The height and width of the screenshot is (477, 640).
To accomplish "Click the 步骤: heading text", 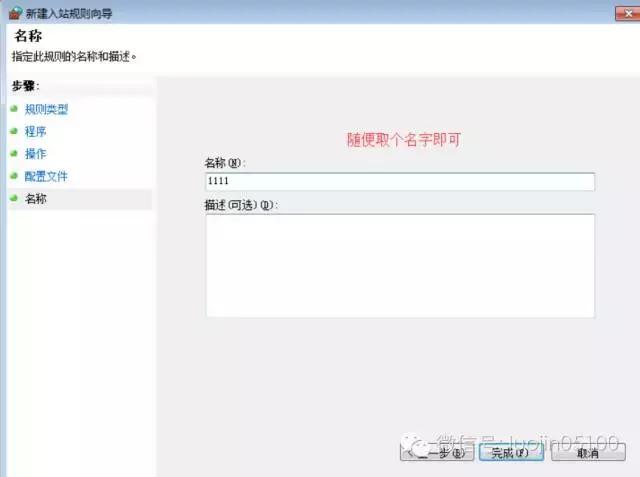I will (25, 86).
